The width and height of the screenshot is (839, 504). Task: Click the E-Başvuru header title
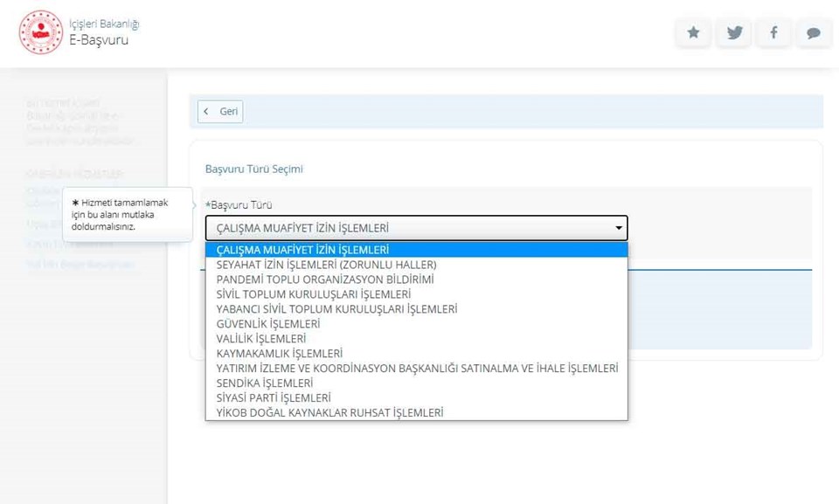tap(99, 40)
